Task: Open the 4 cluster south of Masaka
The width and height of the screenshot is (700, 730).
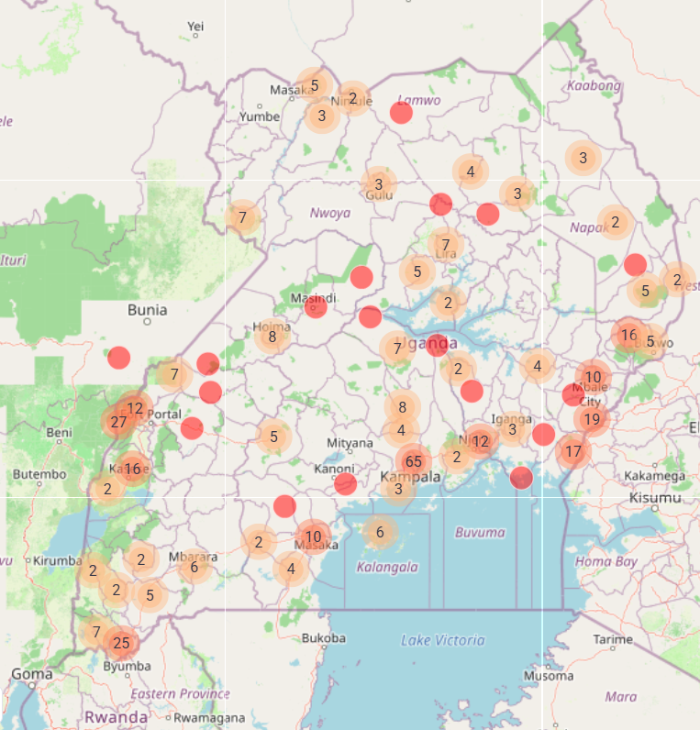Action: pyautogui.click(x=291, y=569)
